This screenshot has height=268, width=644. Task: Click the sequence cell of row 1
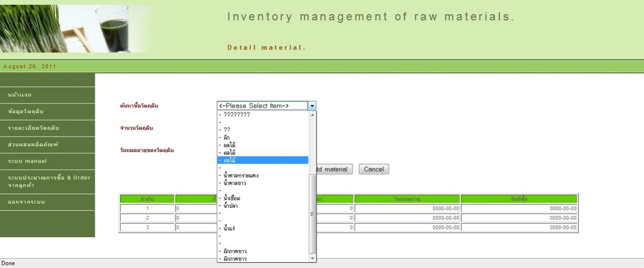point(147,208)
